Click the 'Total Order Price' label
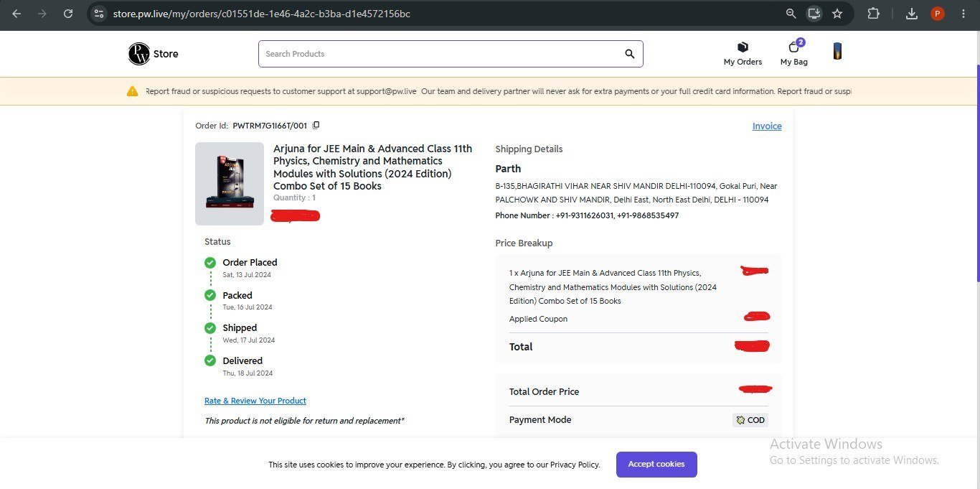Screen dimensions: 980x489 coord(544,392)
